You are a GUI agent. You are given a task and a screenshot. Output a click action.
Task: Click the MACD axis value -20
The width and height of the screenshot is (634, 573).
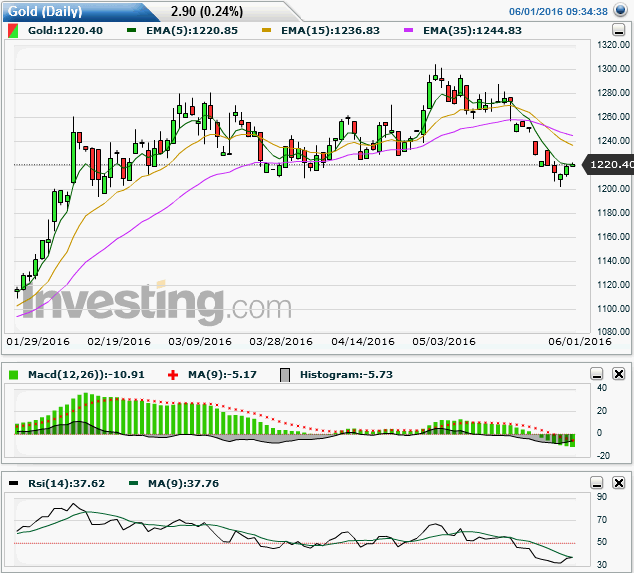(x=603, y=456)
